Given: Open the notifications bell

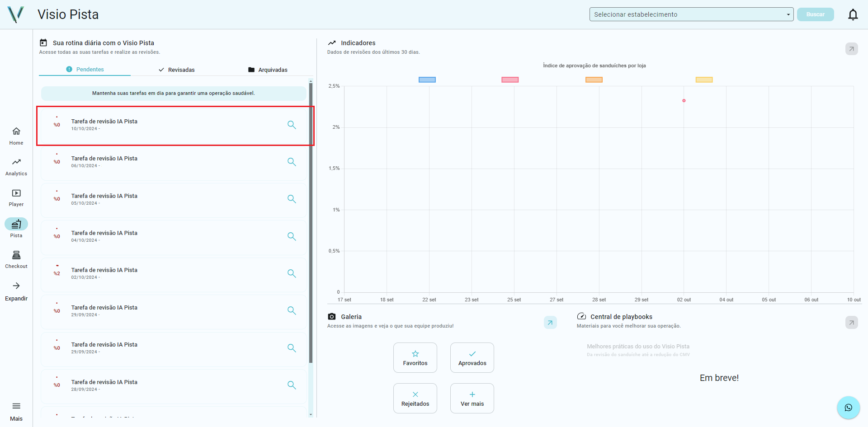Looking at the screenshot, I should [x=853, y=14].
